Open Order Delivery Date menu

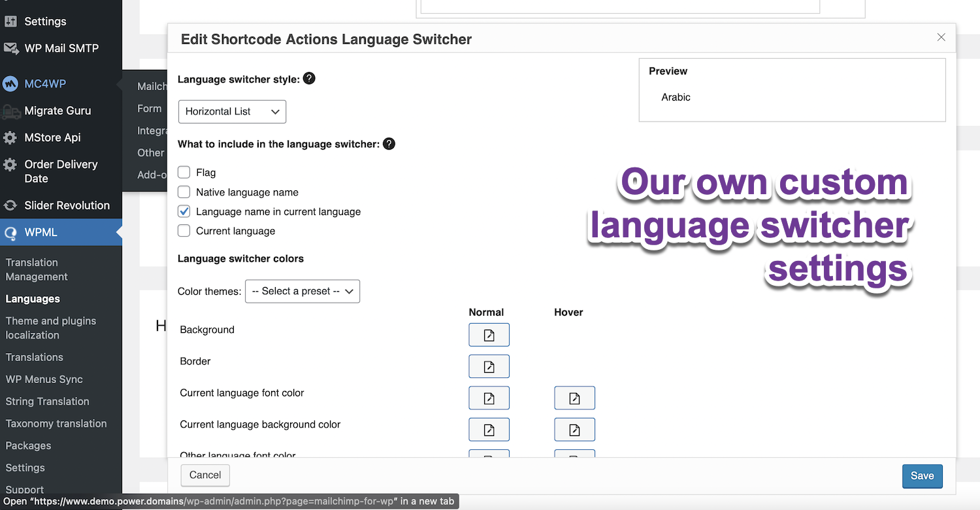(x=61, y=171)
